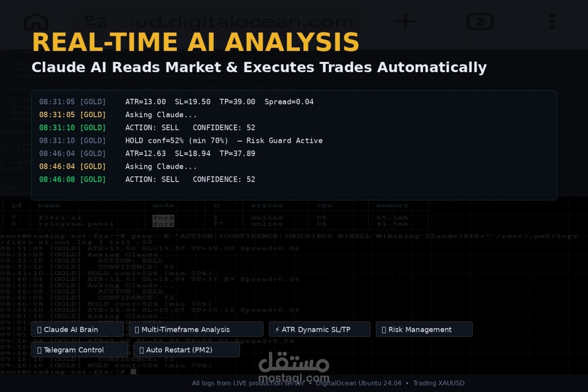Open a new tab with the plus icon
This screenshot has height=392, width=588.
pos(406,21)
